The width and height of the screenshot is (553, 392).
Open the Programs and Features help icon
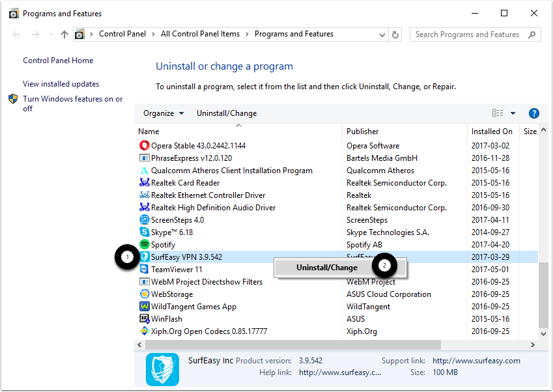tap(533, 113)
